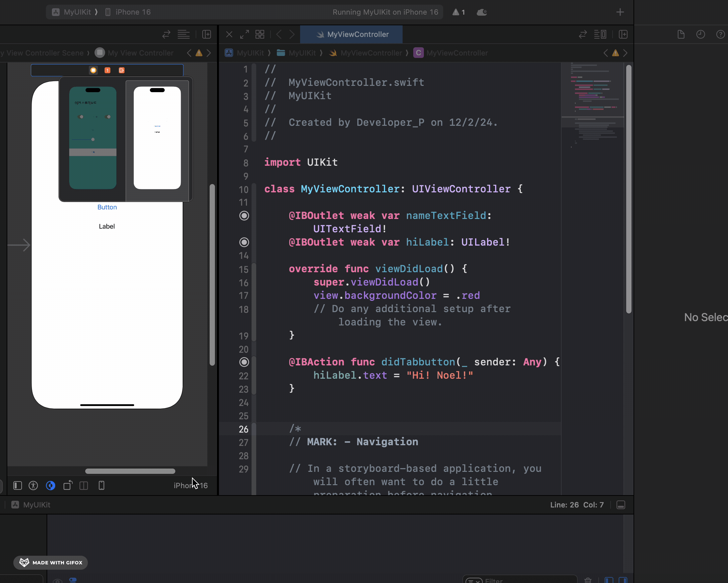Click the horizontal canvas scrollbar
Screen dimensions: 728x583
(130, 471)
